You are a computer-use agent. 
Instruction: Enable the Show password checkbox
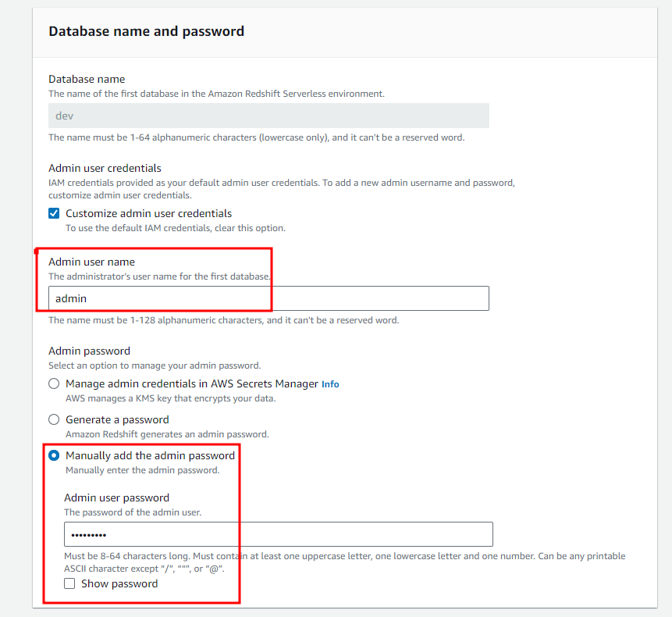pyautogui.click(x=69, y=583)
